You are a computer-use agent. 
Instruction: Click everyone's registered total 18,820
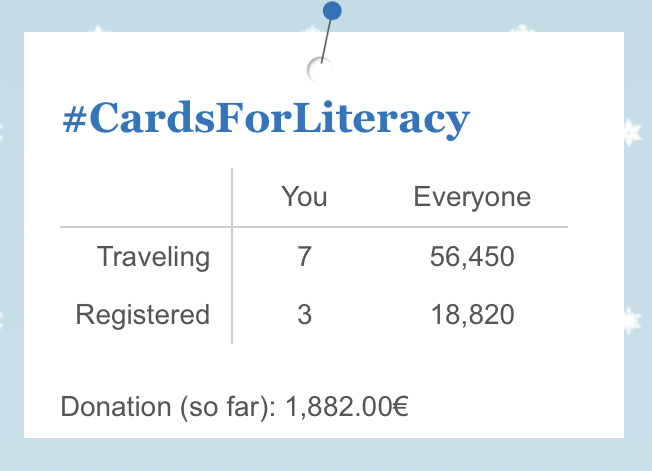click(472, 315)
